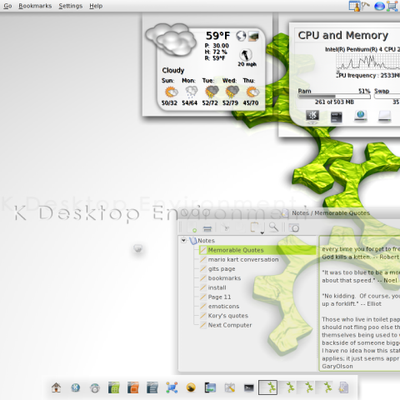Screen dimensions: 400x400
Task: Click the stopwatch timer icon in dock
Action: tap(95, 388)
